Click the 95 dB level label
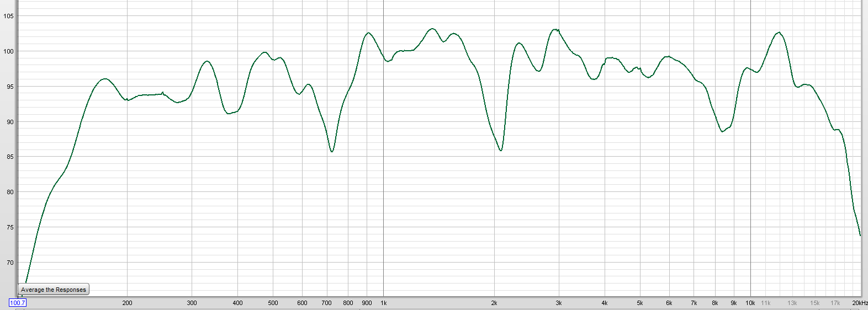This screenshot has height=310, width=868. click(x=10, y=87)
